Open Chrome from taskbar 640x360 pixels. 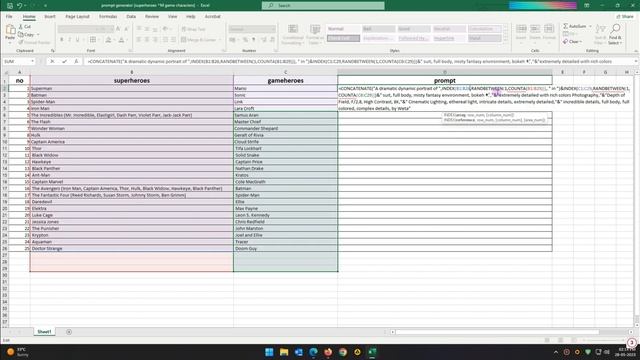point(343,352)
